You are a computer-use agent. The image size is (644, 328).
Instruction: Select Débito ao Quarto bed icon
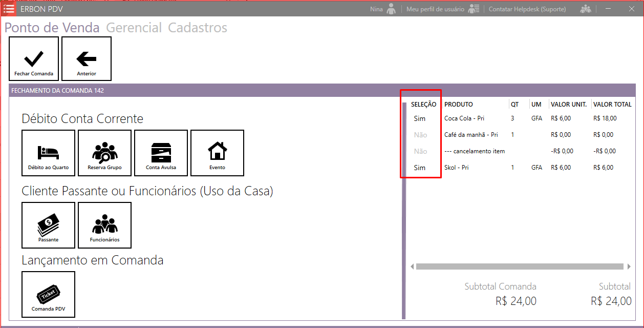pos(48,153)
